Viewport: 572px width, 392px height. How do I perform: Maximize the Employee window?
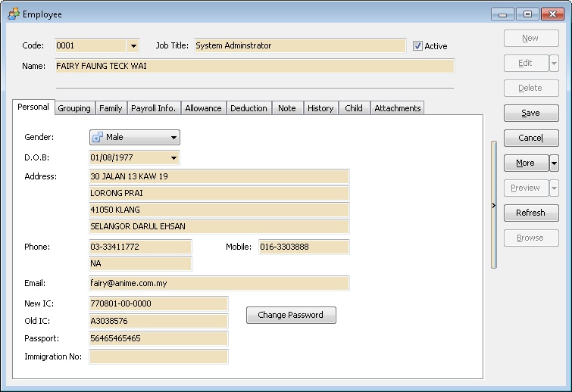pyautogui.click(x=527, y=14)
